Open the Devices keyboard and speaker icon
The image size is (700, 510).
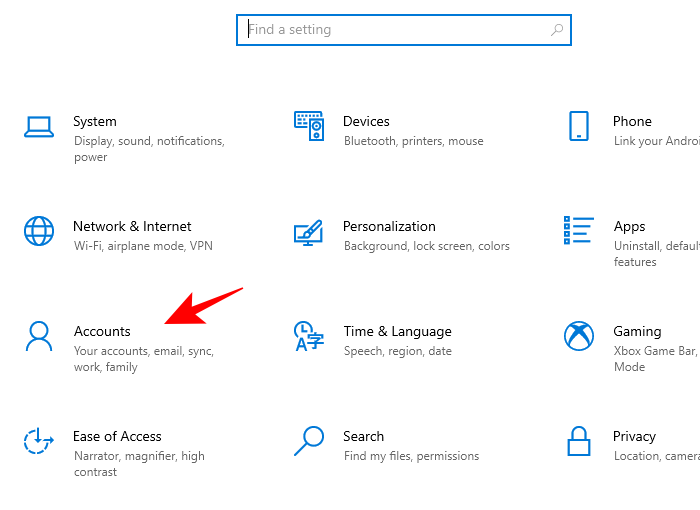(x=309, y=126)
